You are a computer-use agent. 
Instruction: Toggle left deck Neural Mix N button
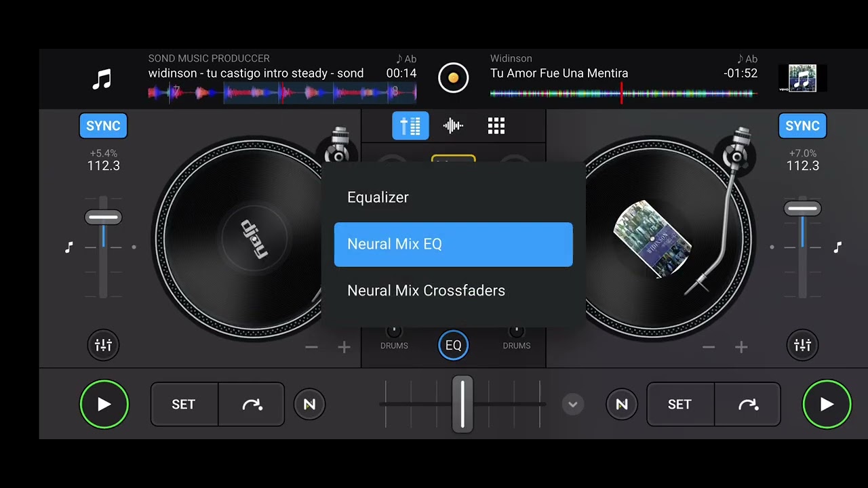click(309, 405)
